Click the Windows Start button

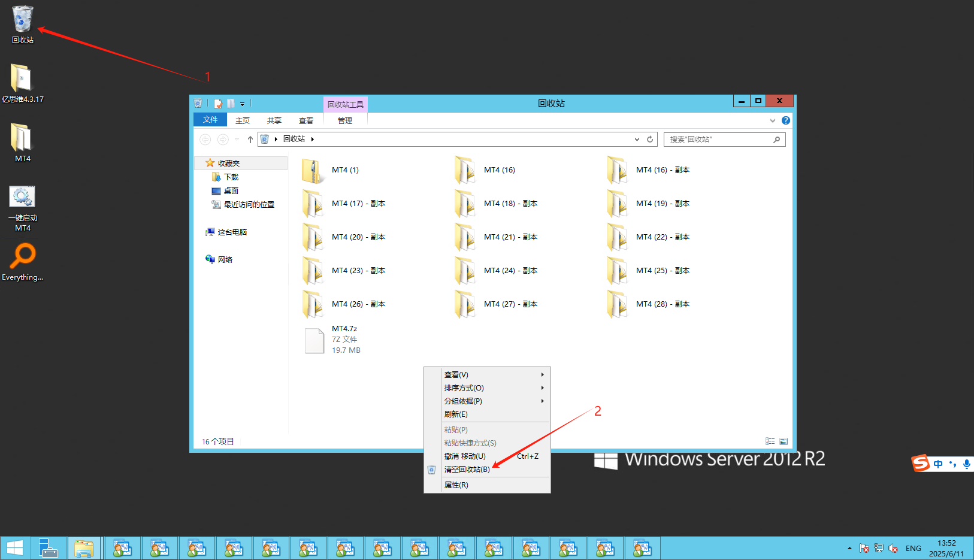tap(15, 548)
